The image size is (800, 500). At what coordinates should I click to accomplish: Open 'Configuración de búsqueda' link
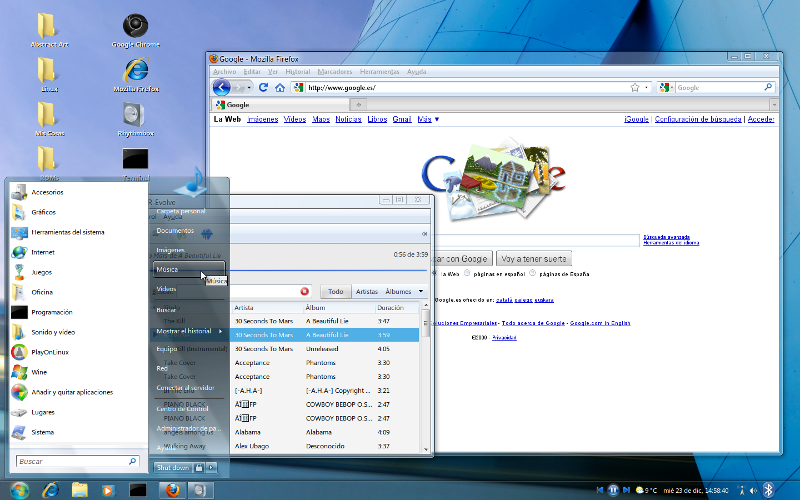point(697,119)
